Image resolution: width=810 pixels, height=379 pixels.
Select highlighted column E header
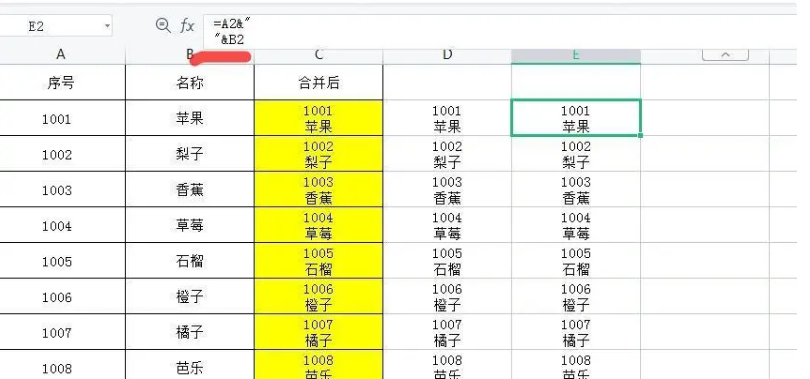[576, 55]
